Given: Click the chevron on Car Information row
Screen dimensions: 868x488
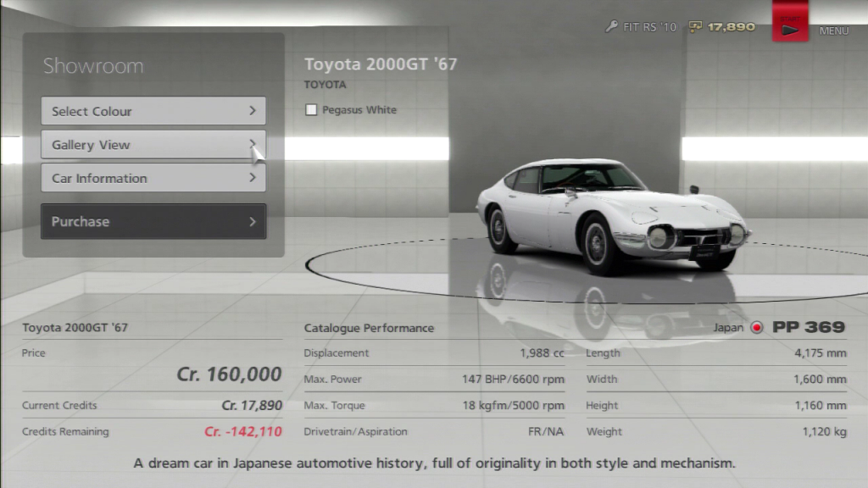Looking at the screenshot, I should coord(253,178).
